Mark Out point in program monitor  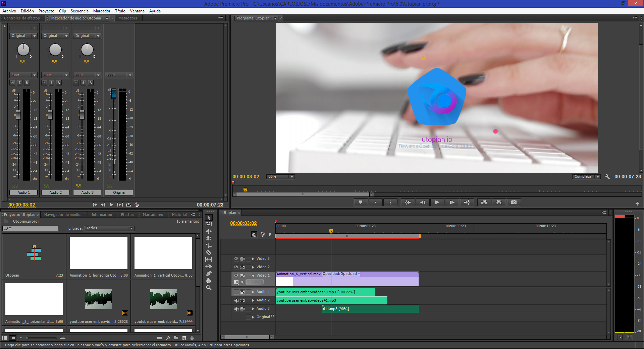[x=390, y=202]
